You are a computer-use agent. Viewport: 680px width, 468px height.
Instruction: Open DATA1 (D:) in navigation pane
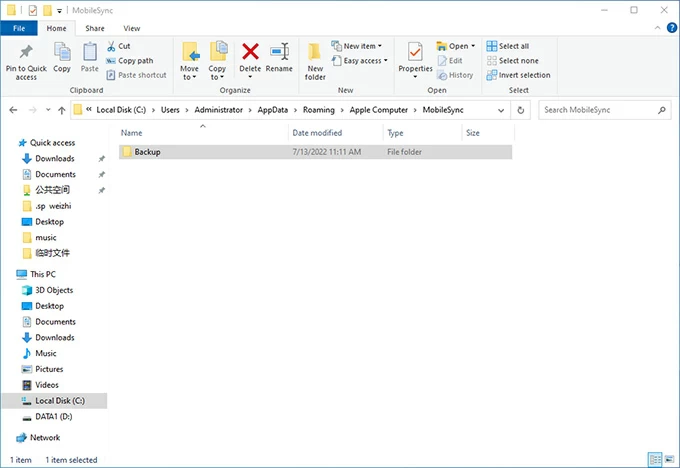53,416
